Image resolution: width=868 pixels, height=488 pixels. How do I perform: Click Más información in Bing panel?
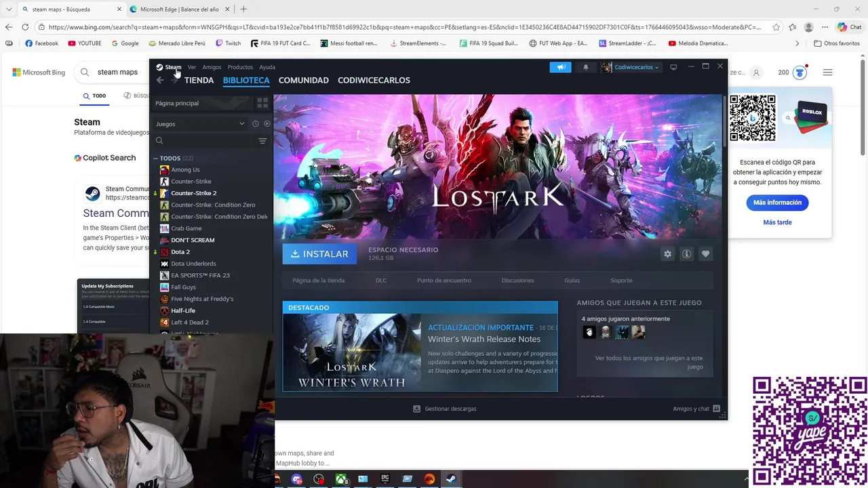coord(777,203)
